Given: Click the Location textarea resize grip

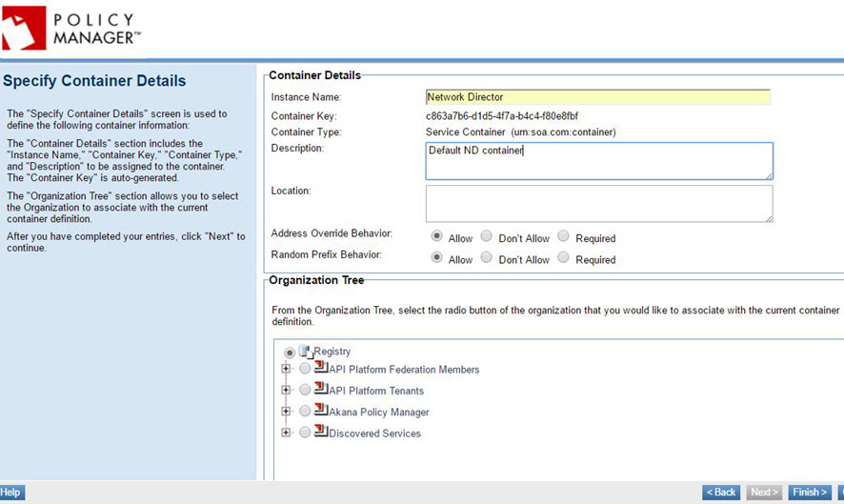Looking at the screenshot, I should pos(769,218).
